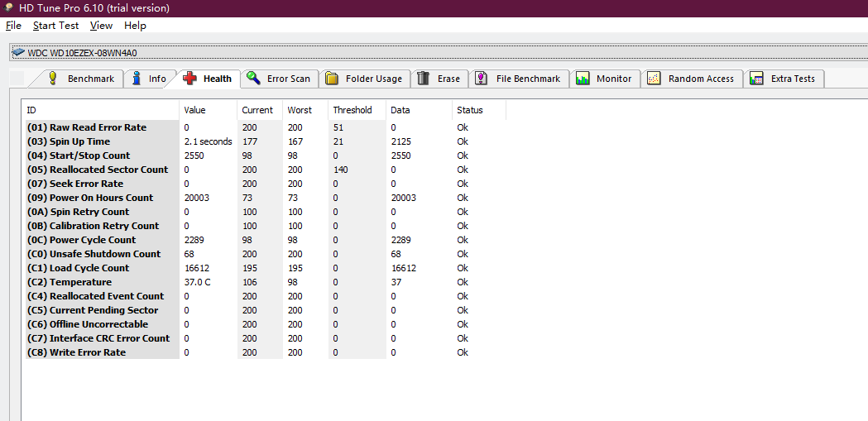Viewport: 868px width, 421px height.
Task: Switch to the Info tab
Action: click(149, 79)
